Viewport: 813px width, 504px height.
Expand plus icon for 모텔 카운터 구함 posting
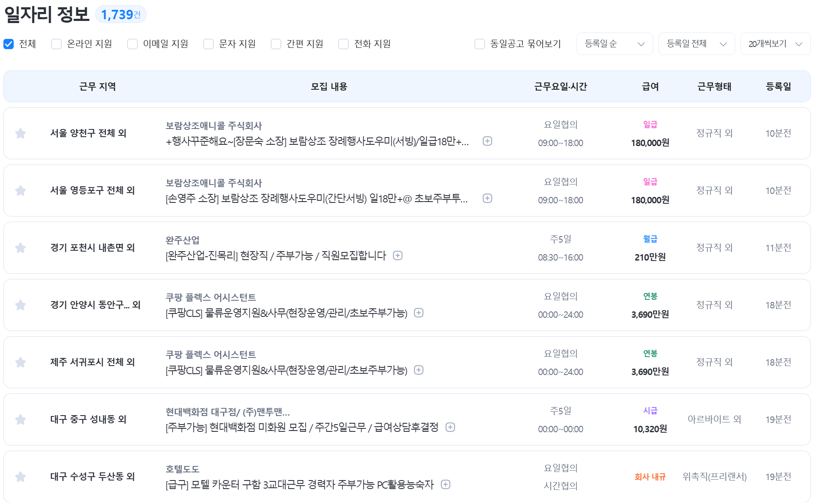point(446,484)
